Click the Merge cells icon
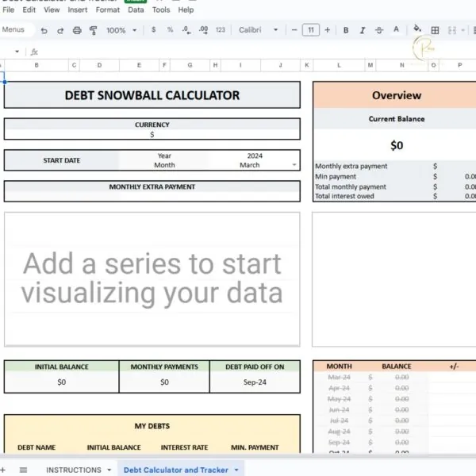476x476 pixels. click(452, 30)
